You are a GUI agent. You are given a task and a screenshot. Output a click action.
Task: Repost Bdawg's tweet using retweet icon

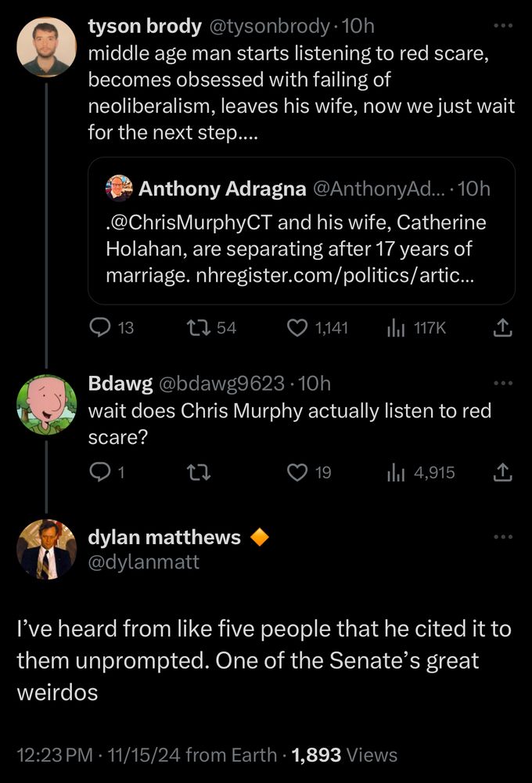point(198,472)
